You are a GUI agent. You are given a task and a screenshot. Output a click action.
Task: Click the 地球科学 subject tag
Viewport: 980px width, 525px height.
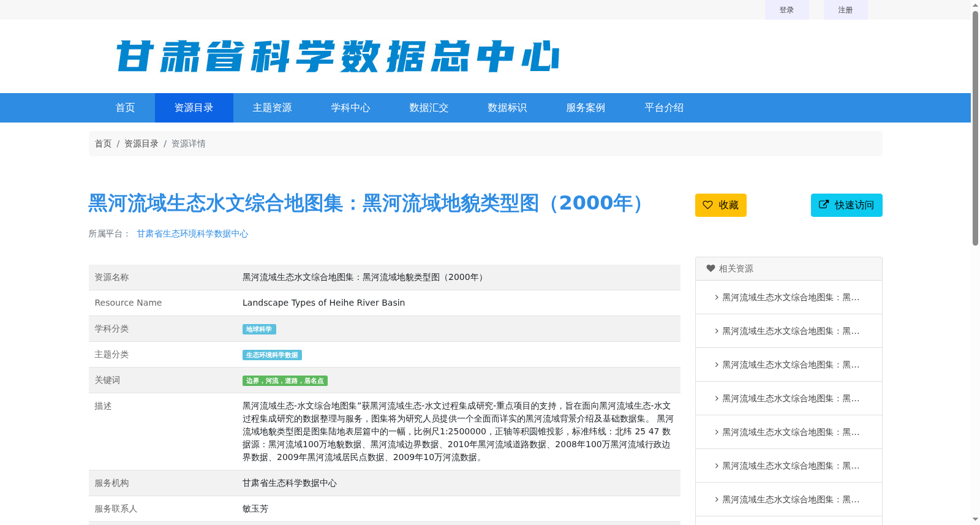[259, 330]
